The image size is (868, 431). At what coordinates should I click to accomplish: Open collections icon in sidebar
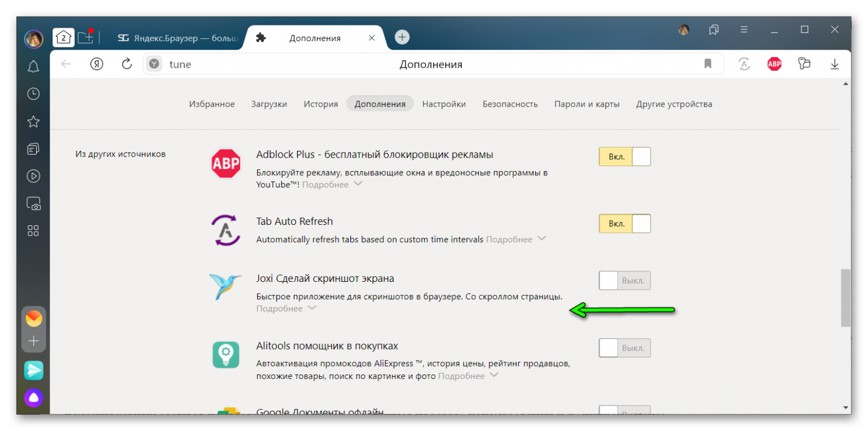tap(33, 149)
